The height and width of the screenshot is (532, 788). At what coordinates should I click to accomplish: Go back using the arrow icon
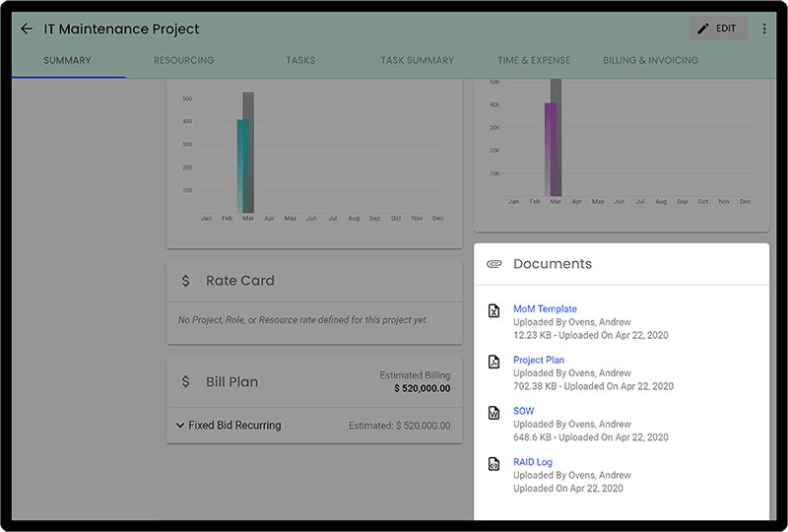27,30
